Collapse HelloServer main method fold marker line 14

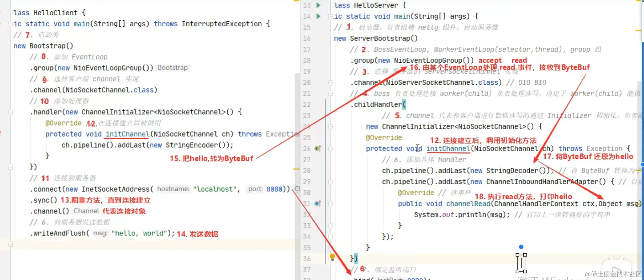coord(331,16)
